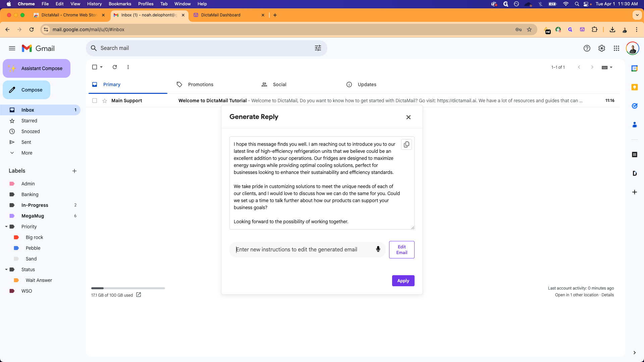644x362 pixels.
Task: Click the microphone dictation icon
Action: point(378,249)
